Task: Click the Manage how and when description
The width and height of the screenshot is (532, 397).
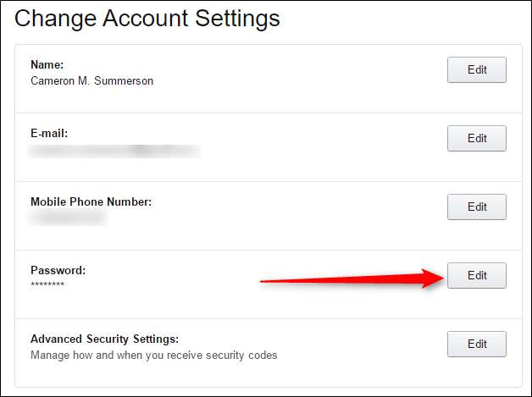Action: click(x=154, y=355)
